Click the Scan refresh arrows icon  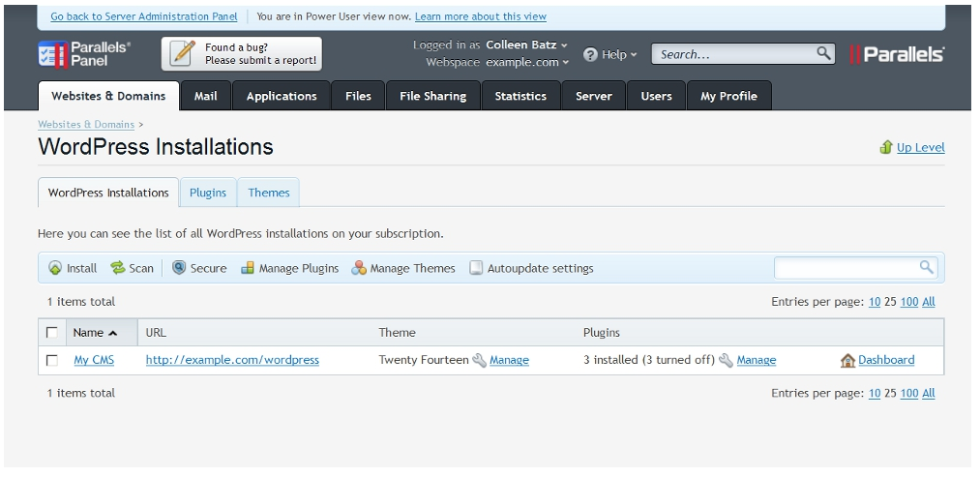tap(117, 268)
